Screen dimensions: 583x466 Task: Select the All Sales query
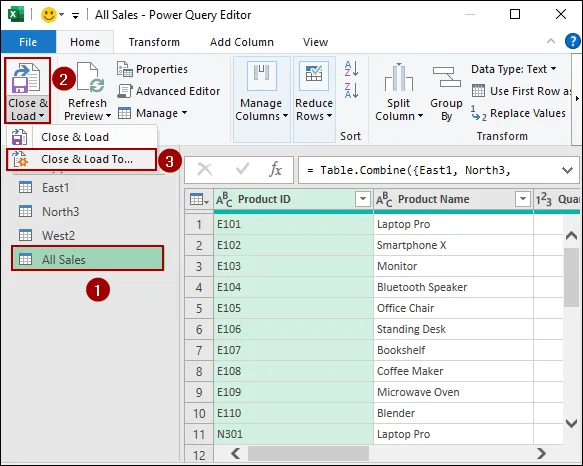coord(87,259)
